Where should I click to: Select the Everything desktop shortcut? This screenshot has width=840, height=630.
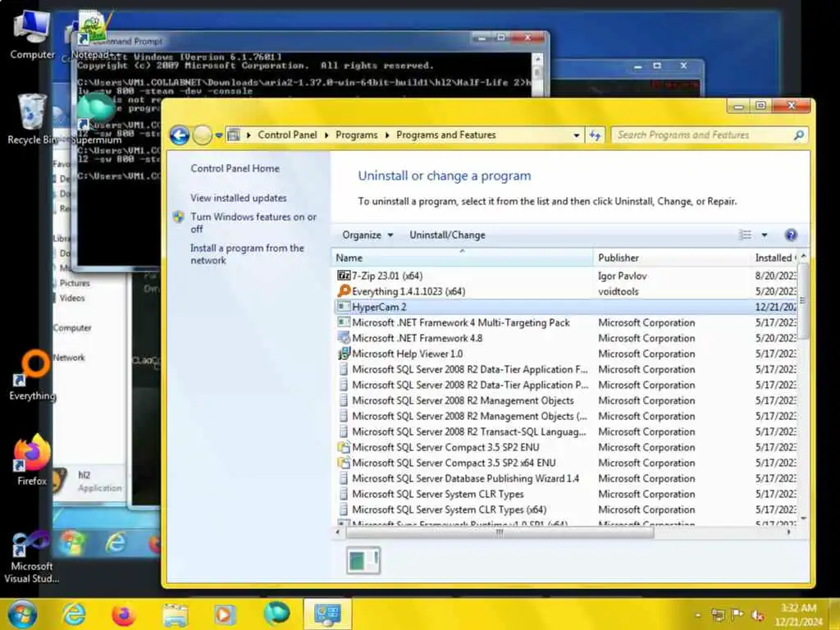[33, 375]
